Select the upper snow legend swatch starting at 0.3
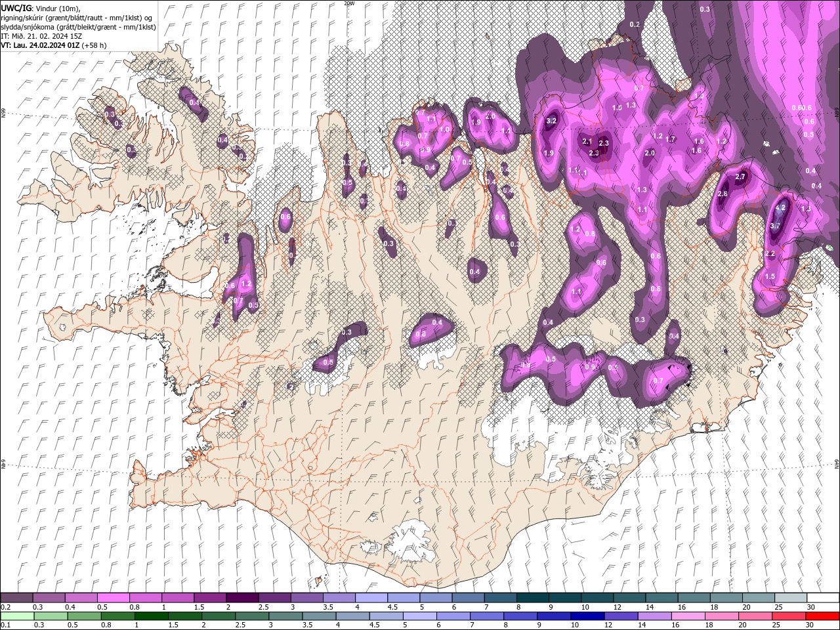This screenshot has height=630, width=840. pyautogui.click(x=49, y=598)
